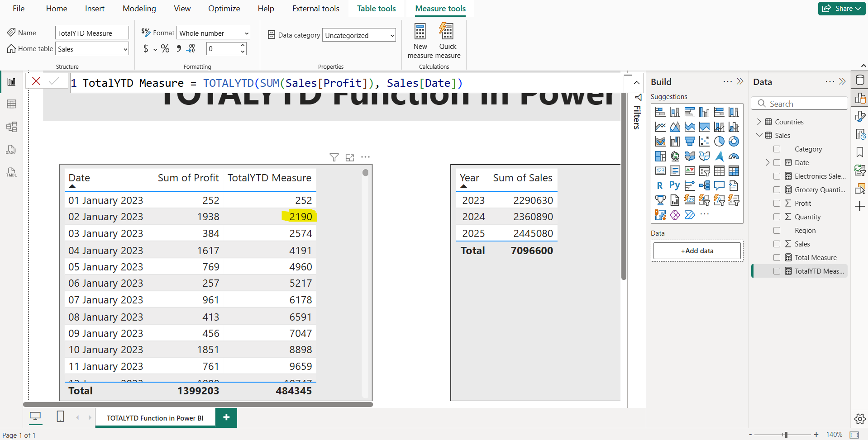Viewport: 868px width, 440px height.
Task: Click the Share button
Action: pos(841,8)
